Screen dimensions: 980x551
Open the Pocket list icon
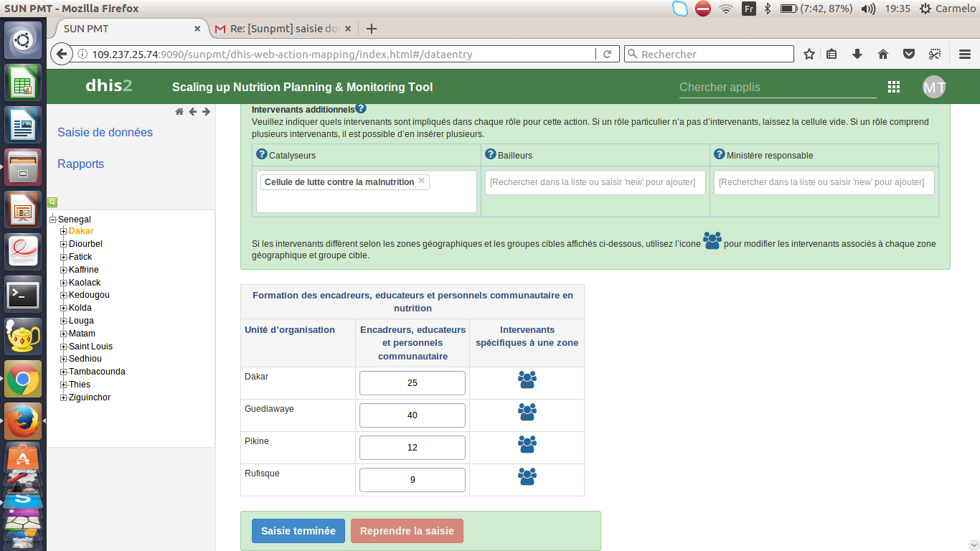pyautogui.click(x=908, y=54)
